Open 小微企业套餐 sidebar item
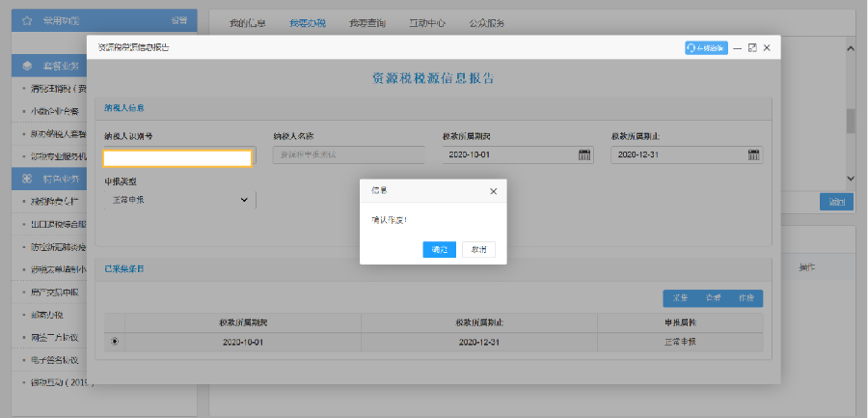The width and height of the screenshot is (868, 418). [54, 111]
